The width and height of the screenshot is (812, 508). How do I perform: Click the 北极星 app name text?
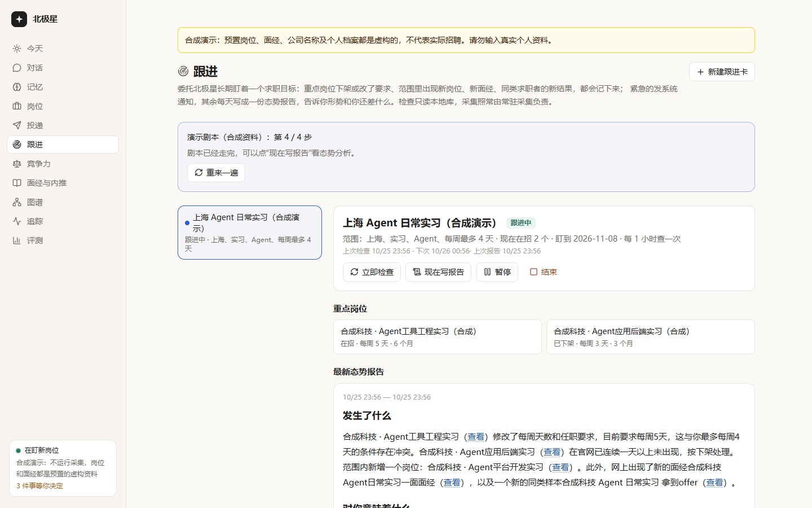point(45,19)
